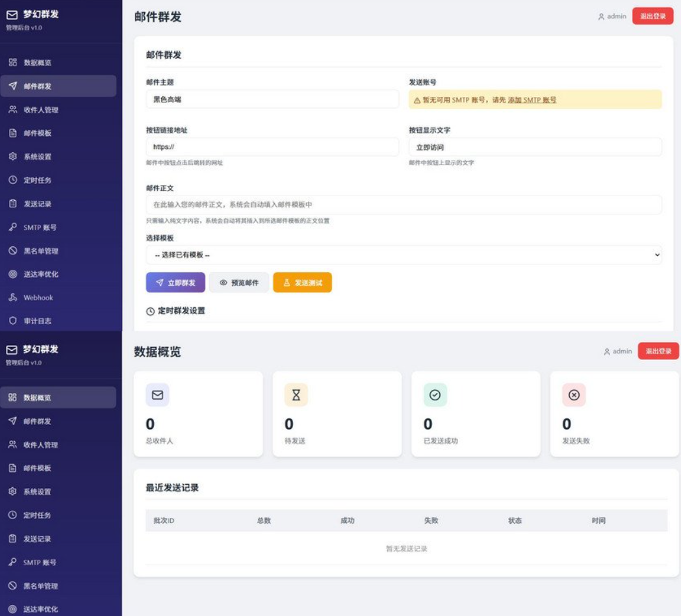This screenshot has height=616, width=681.
Task: Click the 定时群发设置 heading
Action: click(181, 311)
